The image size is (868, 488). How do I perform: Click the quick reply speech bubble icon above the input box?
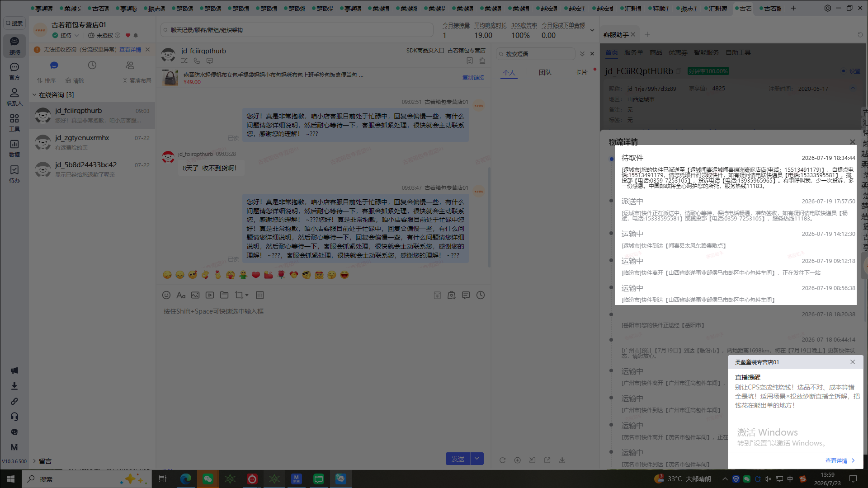point(466,295)
